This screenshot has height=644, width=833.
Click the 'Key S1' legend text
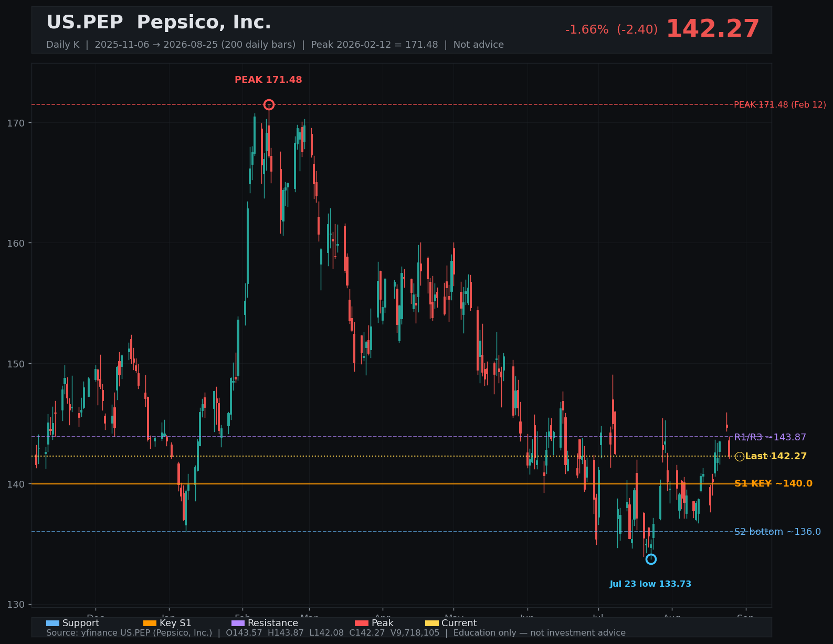[x=175, y=623]
